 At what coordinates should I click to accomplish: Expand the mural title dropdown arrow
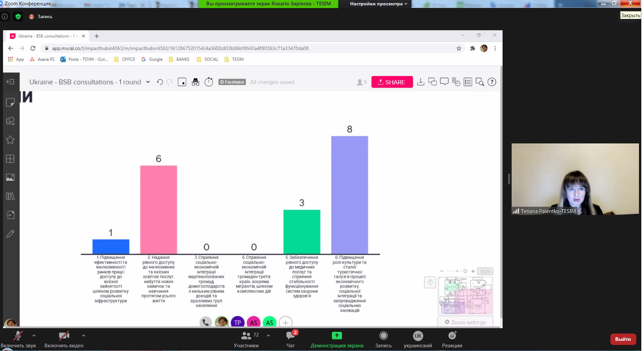(148, 82)
